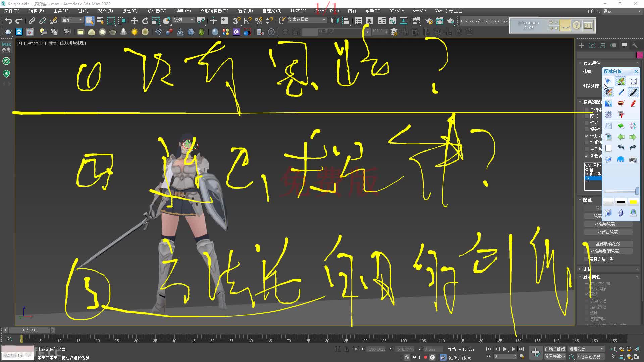Toggle the 自动关键点 auto key button
This screenshot has width=644, height=362.
(x=555, y=349)
